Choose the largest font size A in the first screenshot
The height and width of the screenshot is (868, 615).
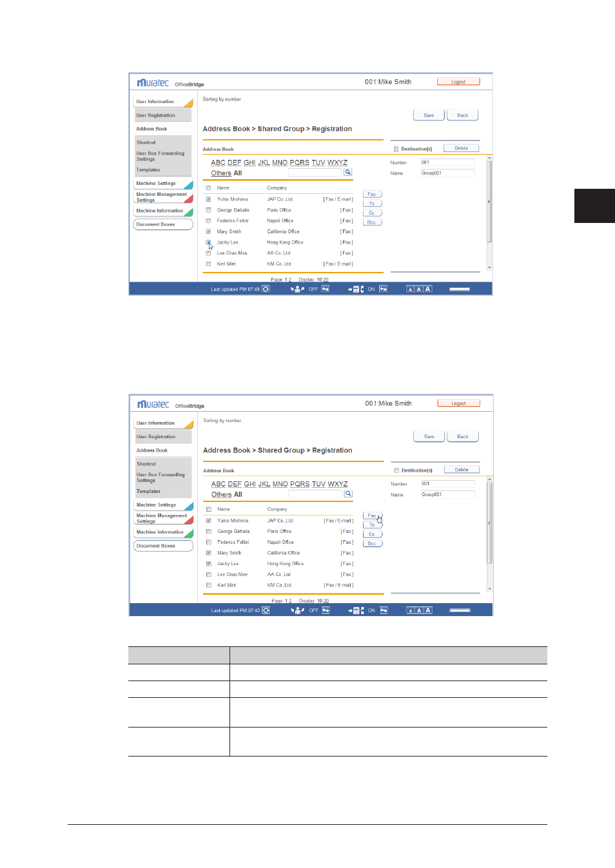click(x=428, y=289)
